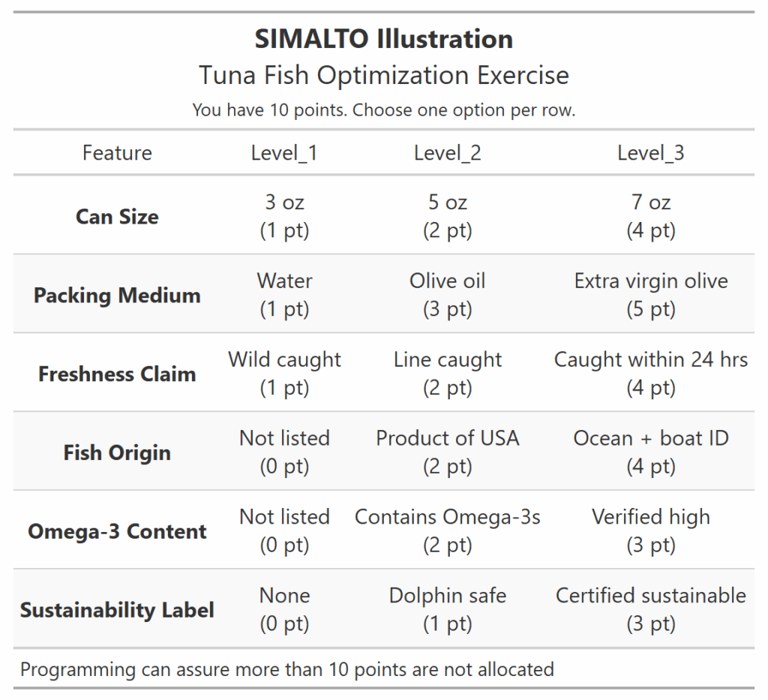Choose Olive oil packing medium option
The height and width of the screenshot is (700, 768).
[447, 295]
